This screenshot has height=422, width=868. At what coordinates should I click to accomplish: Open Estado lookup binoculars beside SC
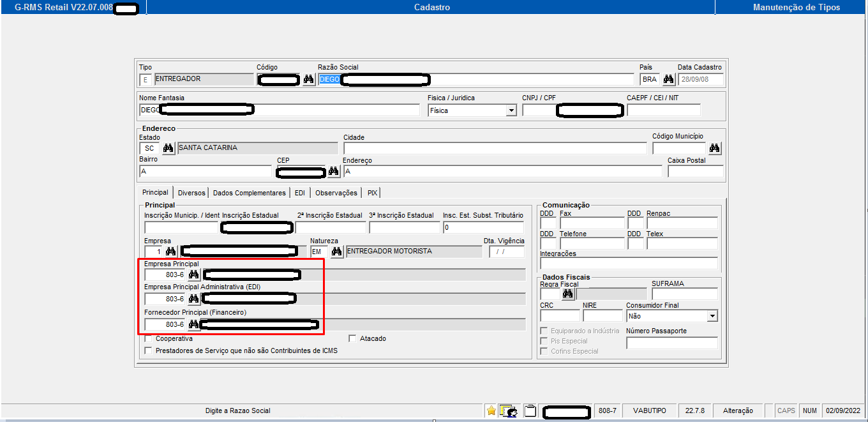pyautogui.click(x=168, y=148)
